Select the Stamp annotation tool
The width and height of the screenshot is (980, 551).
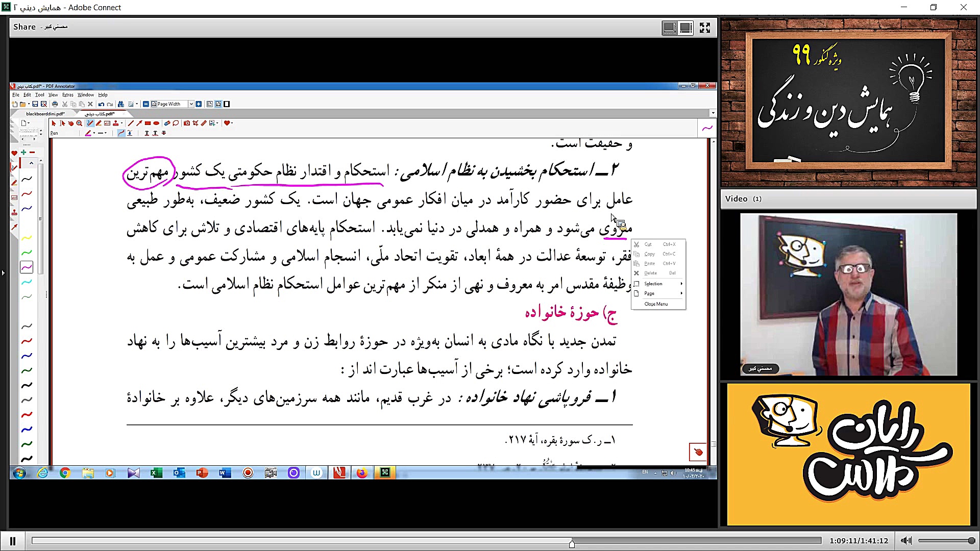coord(116,123)
